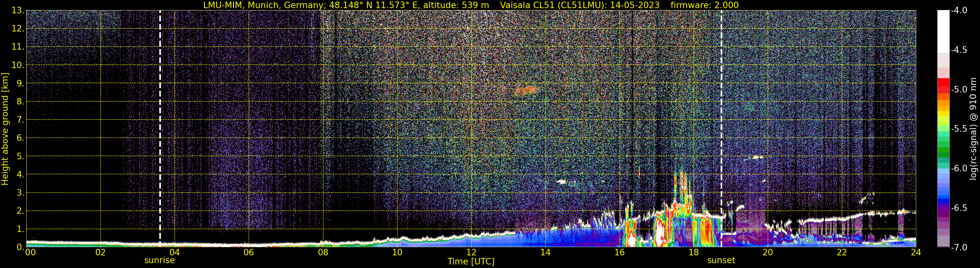Click the height tick label '3.'
This screenshot has width=980, height=268.
[x=20, y=193]
